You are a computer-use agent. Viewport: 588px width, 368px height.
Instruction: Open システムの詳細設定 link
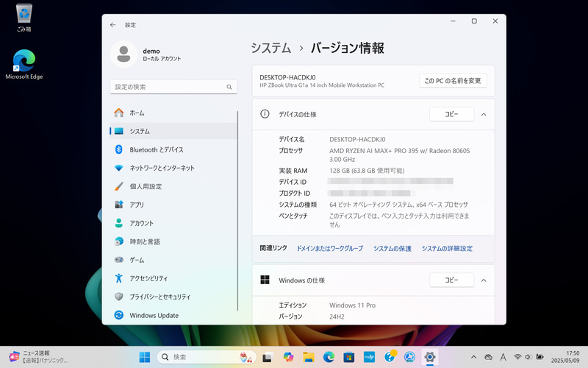pos(447,248)
